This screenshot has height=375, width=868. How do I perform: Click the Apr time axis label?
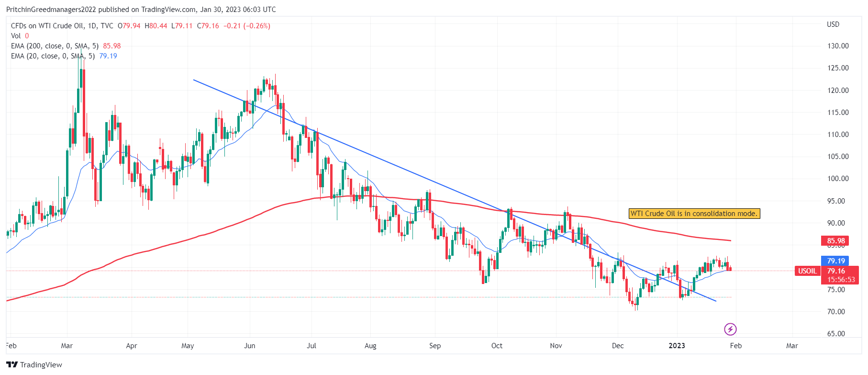point(132,346)
